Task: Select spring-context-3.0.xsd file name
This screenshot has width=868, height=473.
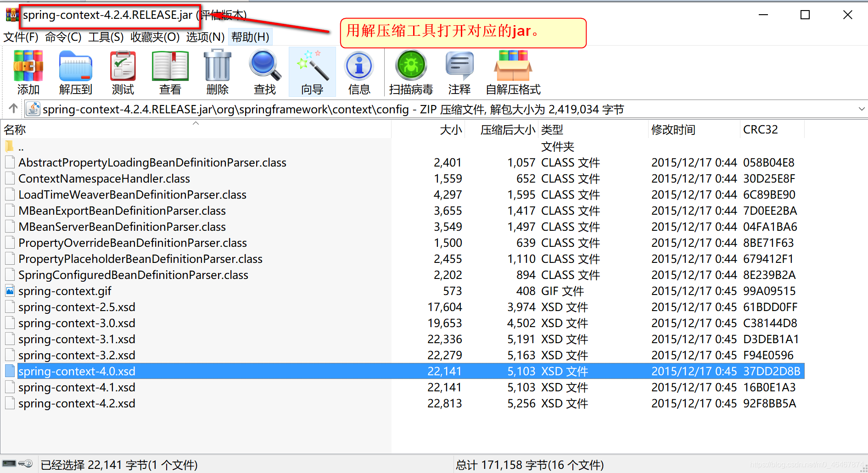Action: tap(77, 323)
